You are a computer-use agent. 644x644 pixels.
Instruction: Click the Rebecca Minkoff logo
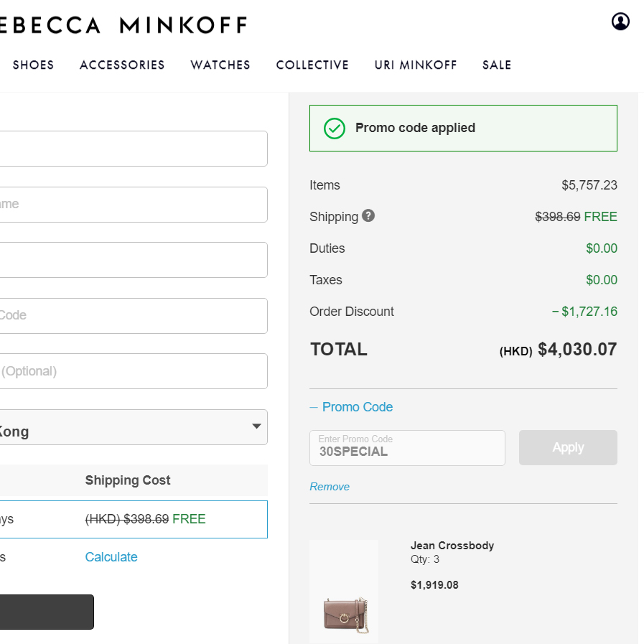(x=122, y=26)
